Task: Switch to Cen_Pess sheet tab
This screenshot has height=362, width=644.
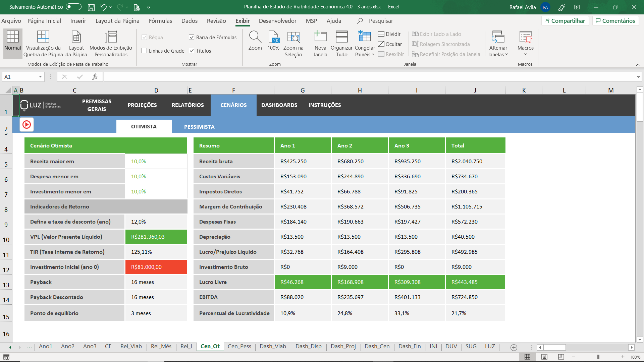Action: point(239,347)
